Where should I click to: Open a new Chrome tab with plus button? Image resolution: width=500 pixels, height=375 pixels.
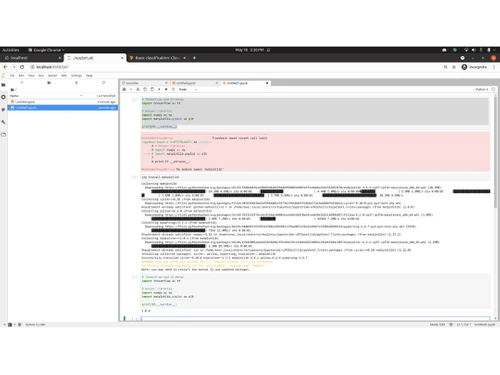(x=194, y=58)
